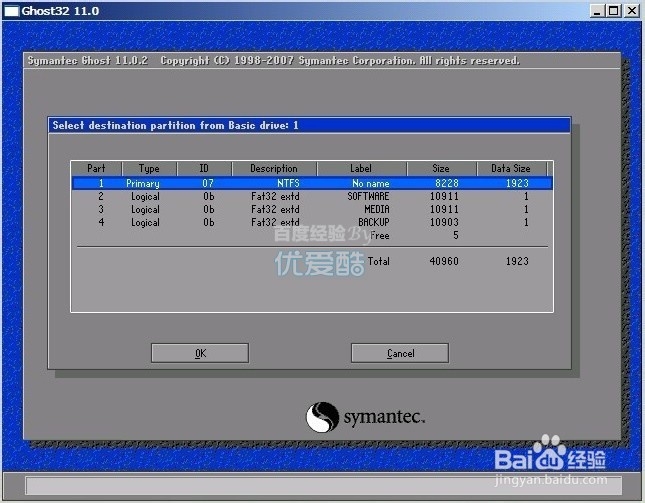Click the Primary type cell
Viewport: 645px width, 503px height.
coord(143,183)
